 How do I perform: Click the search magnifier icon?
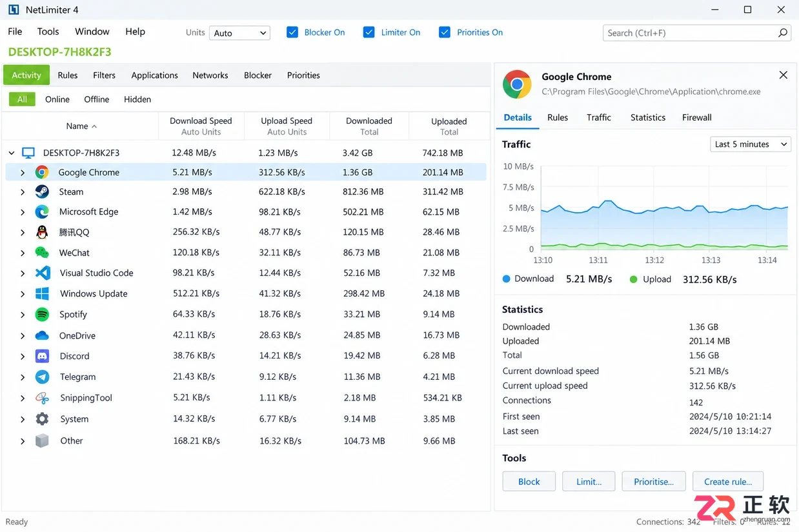click(x=783, y=32)
